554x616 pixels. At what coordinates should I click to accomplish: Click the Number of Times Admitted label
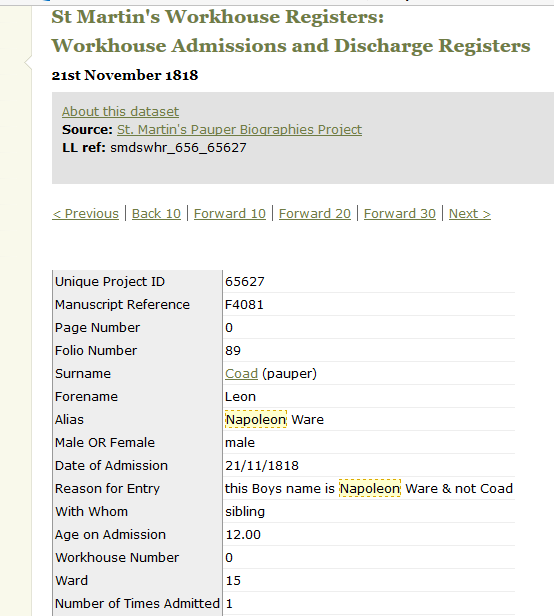point(137,603)
